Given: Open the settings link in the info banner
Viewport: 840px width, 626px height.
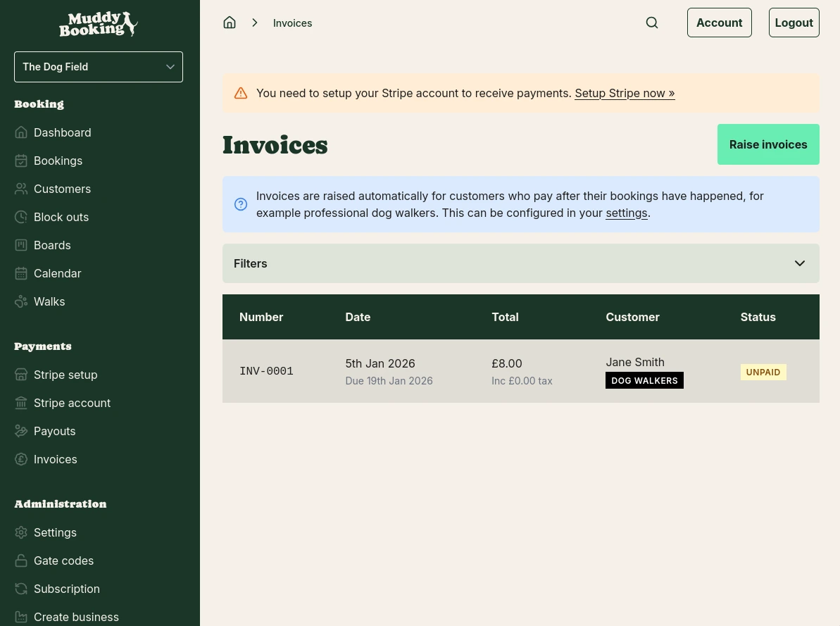Looking at the screenshot, I should [626, 213].
